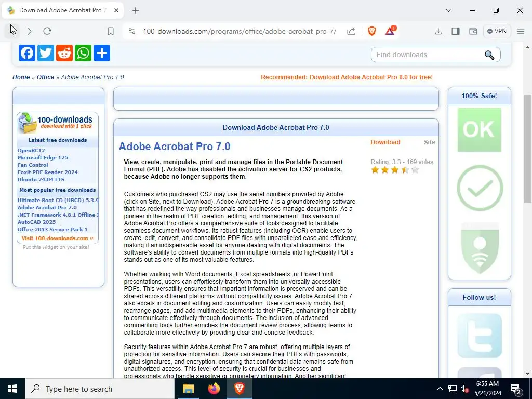This screenshot has width=532, height=399.
Task: Click the Site link
Action: (429, 142)
